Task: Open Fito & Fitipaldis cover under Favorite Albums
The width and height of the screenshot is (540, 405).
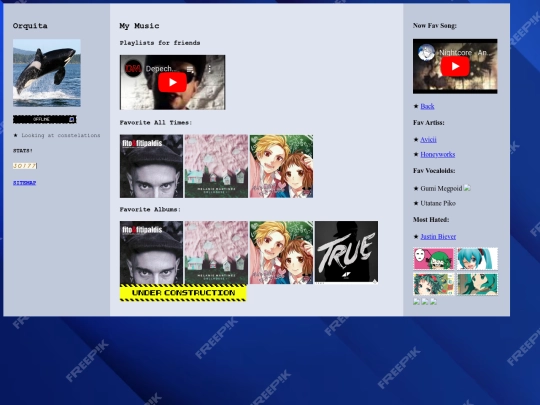Action: tap(152, 253)
